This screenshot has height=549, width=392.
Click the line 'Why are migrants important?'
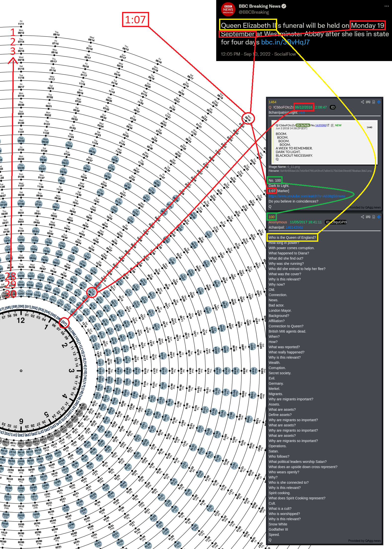coord(291,399)
